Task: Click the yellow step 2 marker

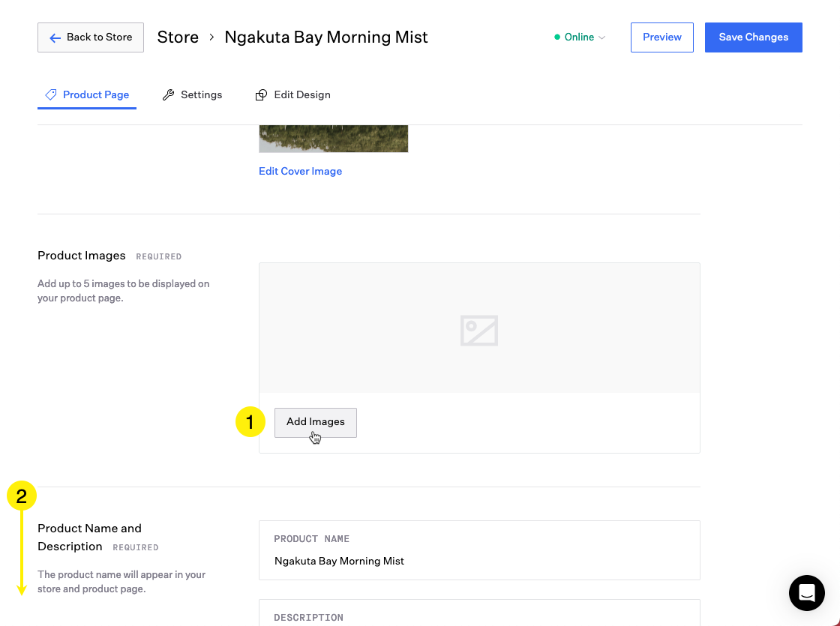Action: (22, 496)
